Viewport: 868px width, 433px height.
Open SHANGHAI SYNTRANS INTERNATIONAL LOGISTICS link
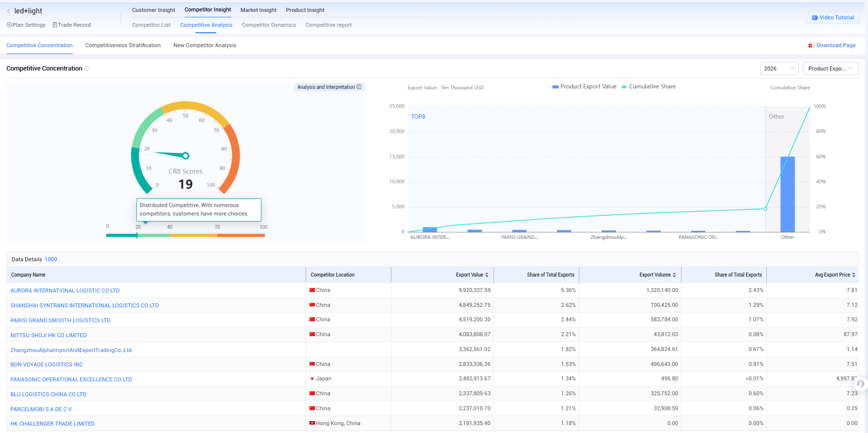click(x=85, y=305)
